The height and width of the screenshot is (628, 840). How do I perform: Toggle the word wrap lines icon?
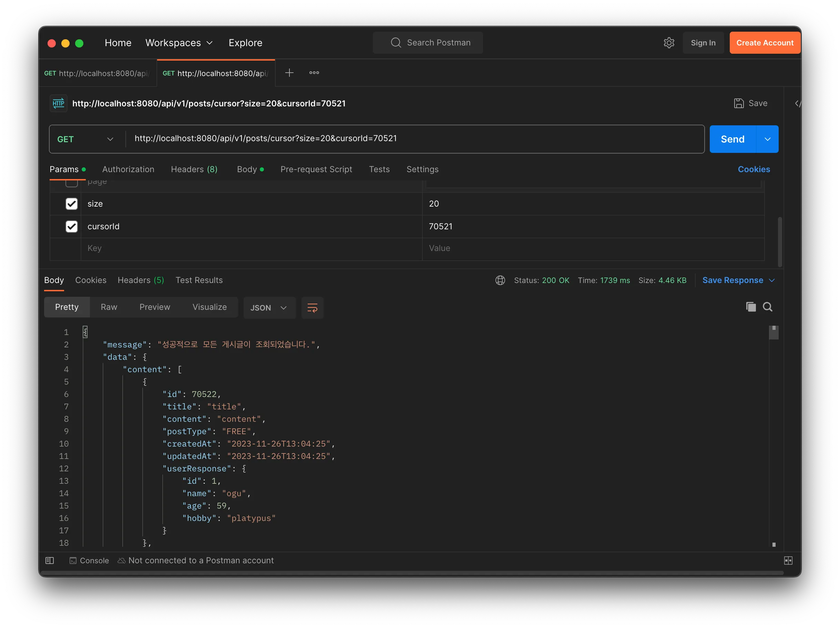click(x=312, y=307)
